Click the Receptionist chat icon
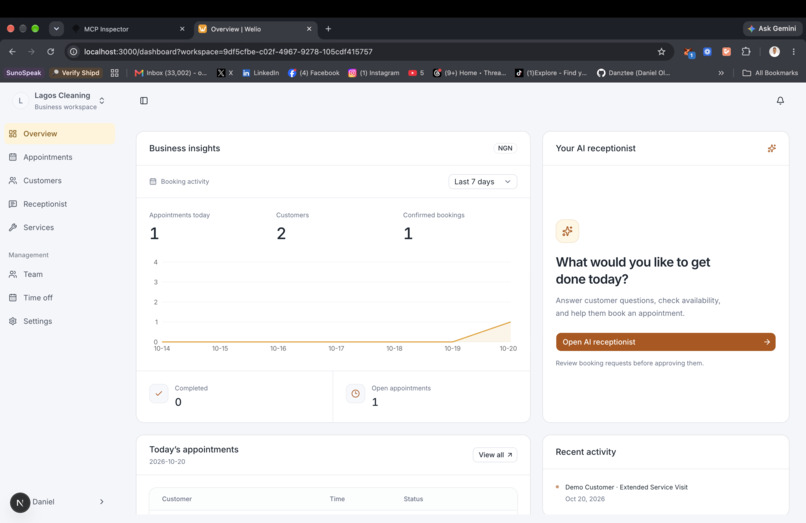Viewport: 806px width, 523px height. 13,204
